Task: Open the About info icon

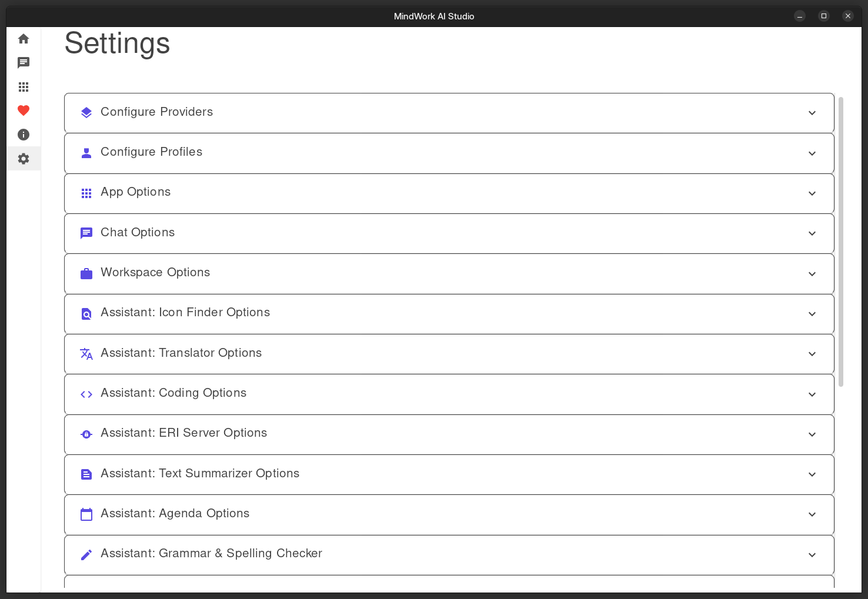Action: (x=24, y=135)
